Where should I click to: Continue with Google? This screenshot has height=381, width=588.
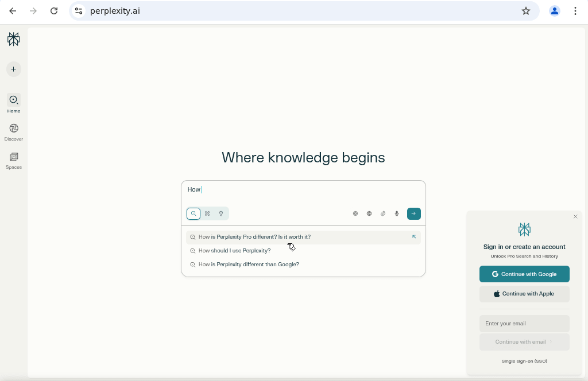click(x=524, y=274)
